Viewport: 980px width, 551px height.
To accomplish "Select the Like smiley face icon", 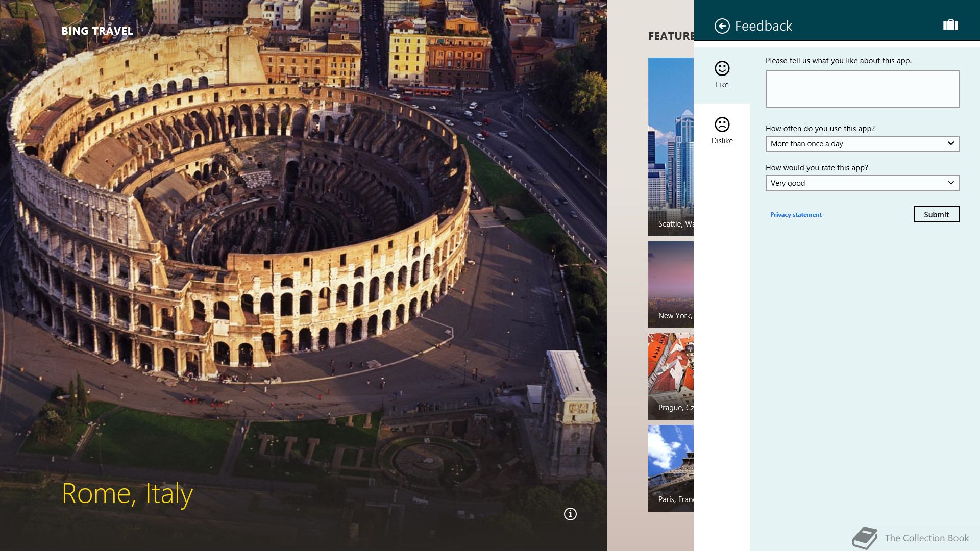I will (722, 68).
